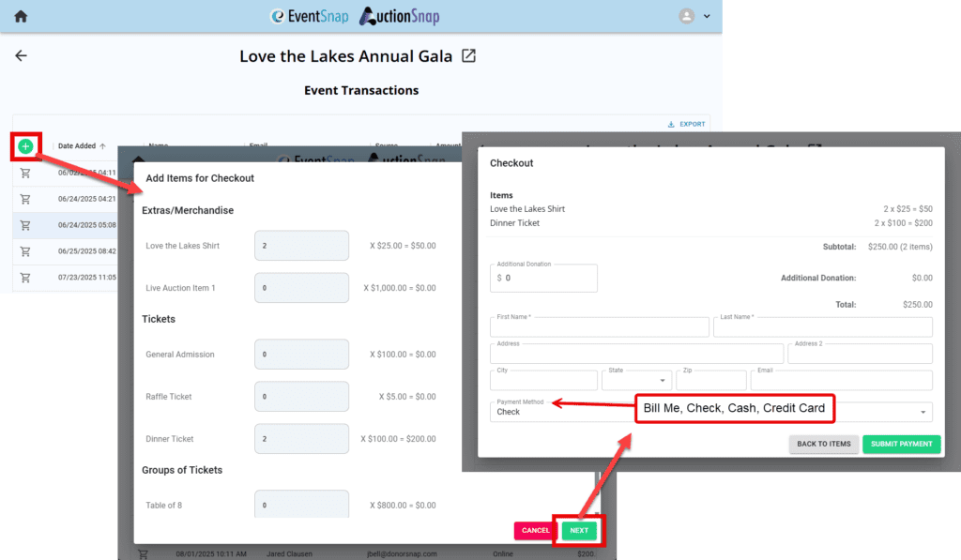961x560 pixels.
Task: Click the back arrow beside the event title
Action: click(21, 56)
